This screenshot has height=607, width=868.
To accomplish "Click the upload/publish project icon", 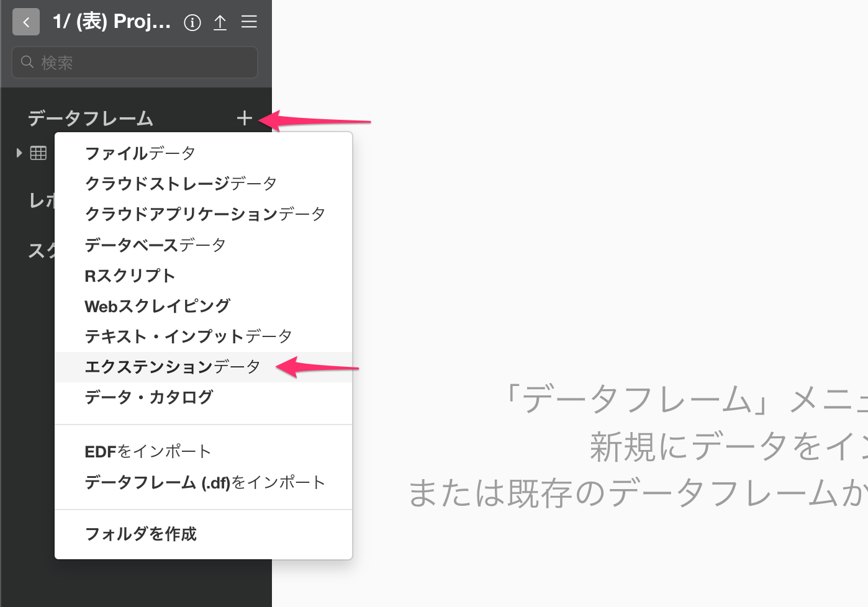I will pyautogui.click(x=220, y=23).
